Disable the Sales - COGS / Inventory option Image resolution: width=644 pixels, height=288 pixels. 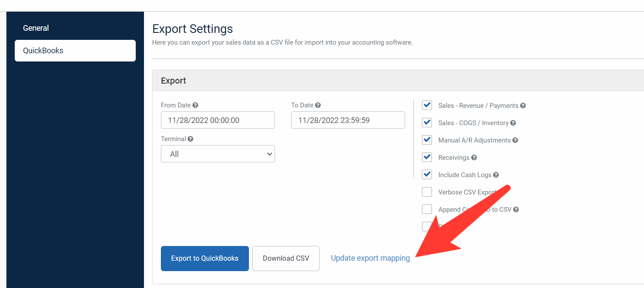click(427, 122)
